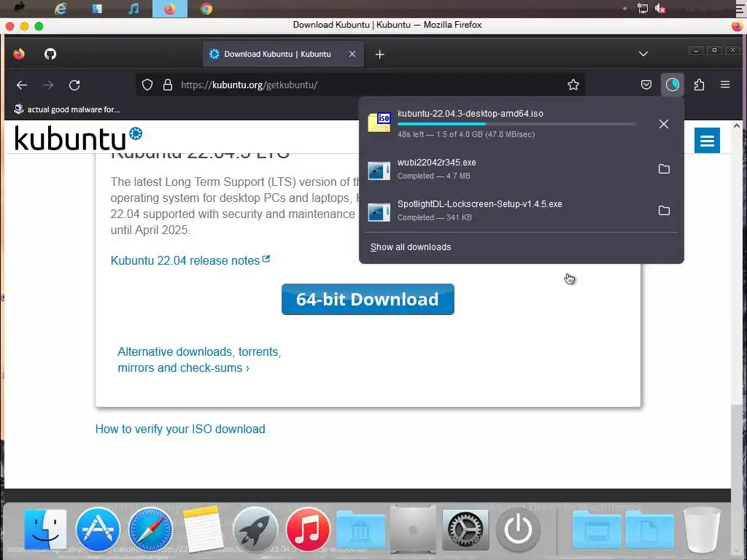Select the Download Kubuntu tab
The height and width of the screenshot is (560, 747).
tap(284, 54)
